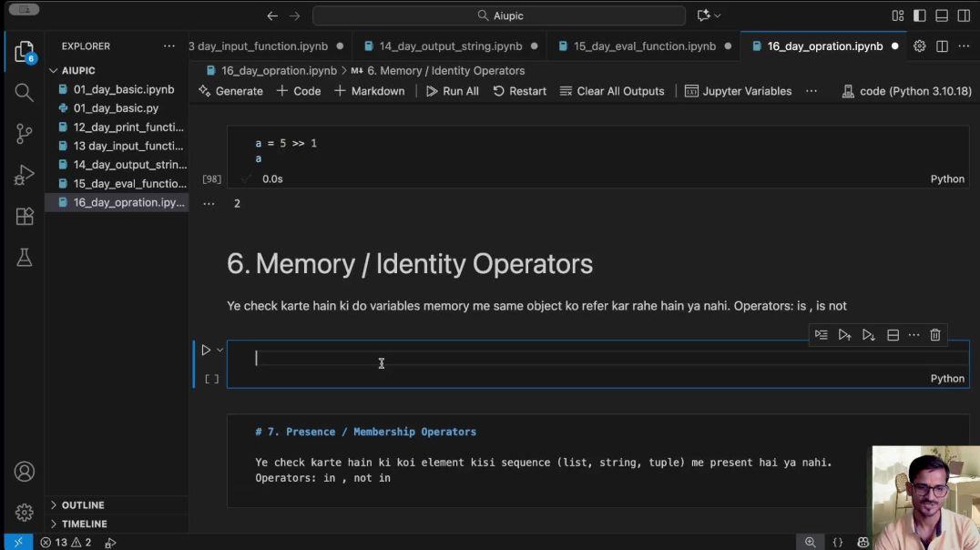Switch to 14_day_output_string.ipynb tab
The image size is (980, 550).
pos(450,46)
